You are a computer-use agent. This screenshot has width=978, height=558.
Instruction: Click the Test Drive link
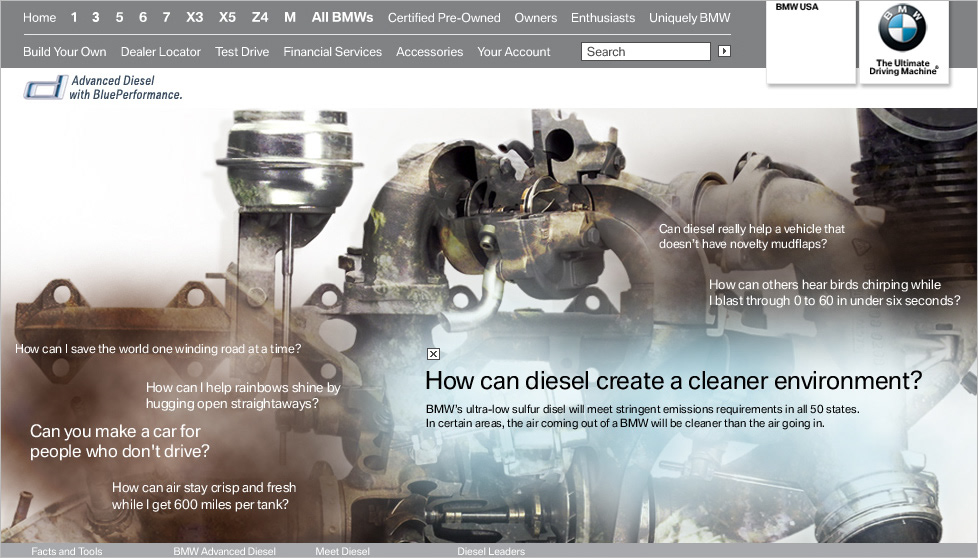(x=242, y=52)
